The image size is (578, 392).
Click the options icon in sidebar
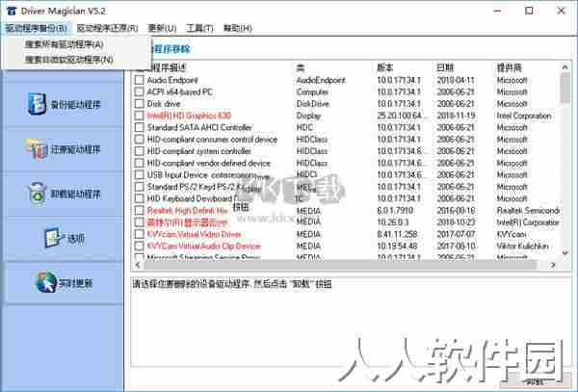click(x=52, y=238)
